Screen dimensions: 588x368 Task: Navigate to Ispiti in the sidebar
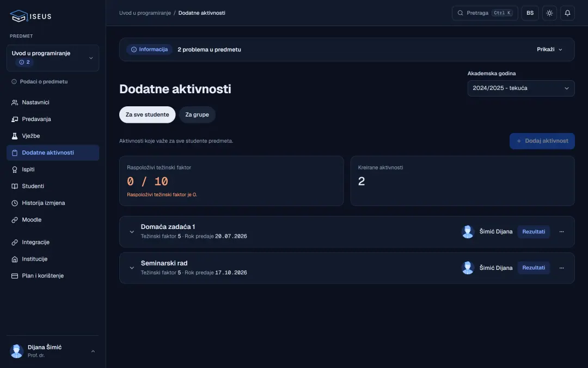point(53,170)
